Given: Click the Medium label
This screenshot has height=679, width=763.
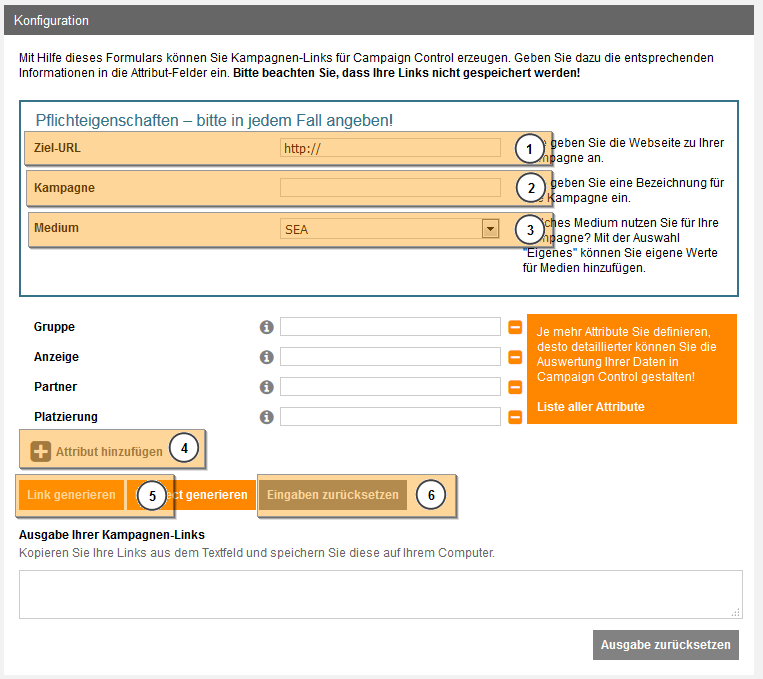Looking at the screenshot, I should click(x=56, y=228).
